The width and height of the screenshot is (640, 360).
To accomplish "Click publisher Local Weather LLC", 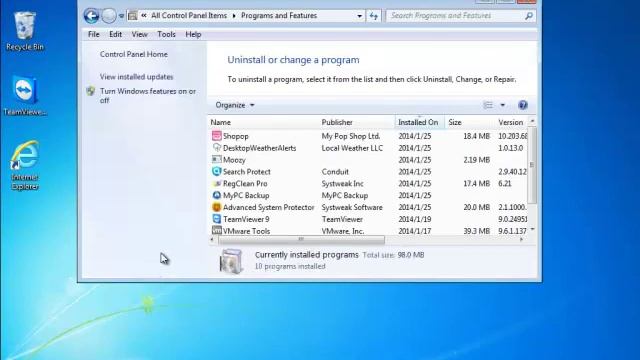I will (x=352, y=148).
